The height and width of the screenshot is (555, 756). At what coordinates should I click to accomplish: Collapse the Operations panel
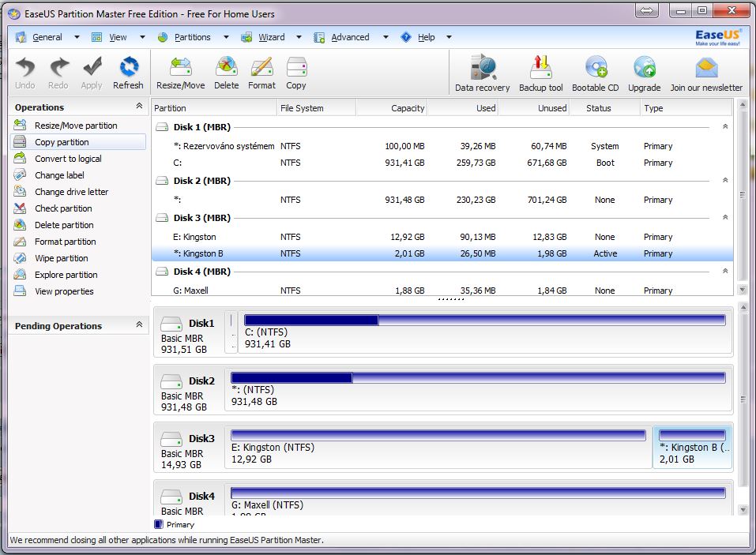click(139, 106)
